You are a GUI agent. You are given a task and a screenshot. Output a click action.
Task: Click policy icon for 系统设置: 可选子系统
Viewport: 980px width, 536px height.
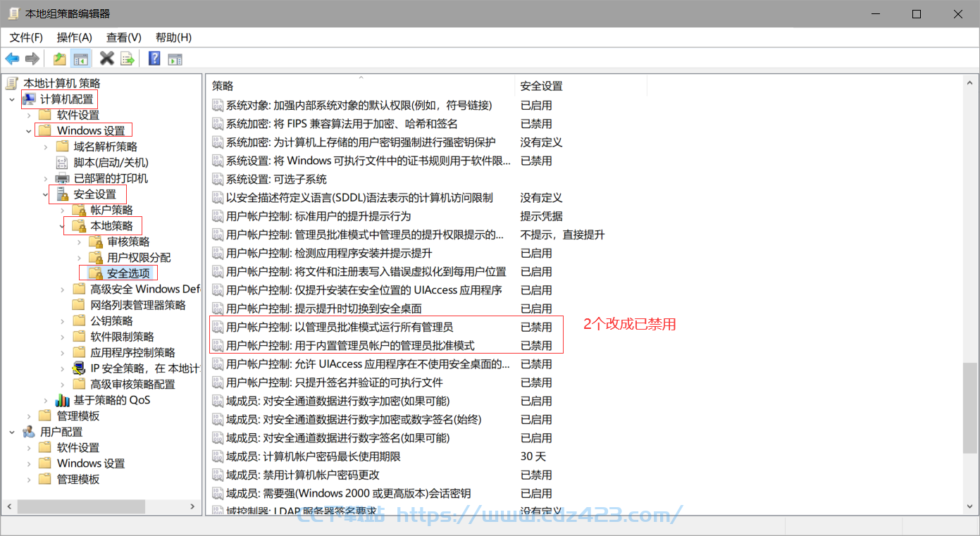[x=218, y=179]
